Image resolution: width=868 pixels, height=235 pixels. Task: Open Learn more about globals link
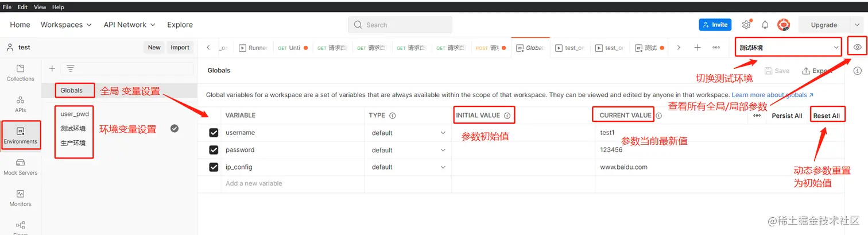(773, 95)
